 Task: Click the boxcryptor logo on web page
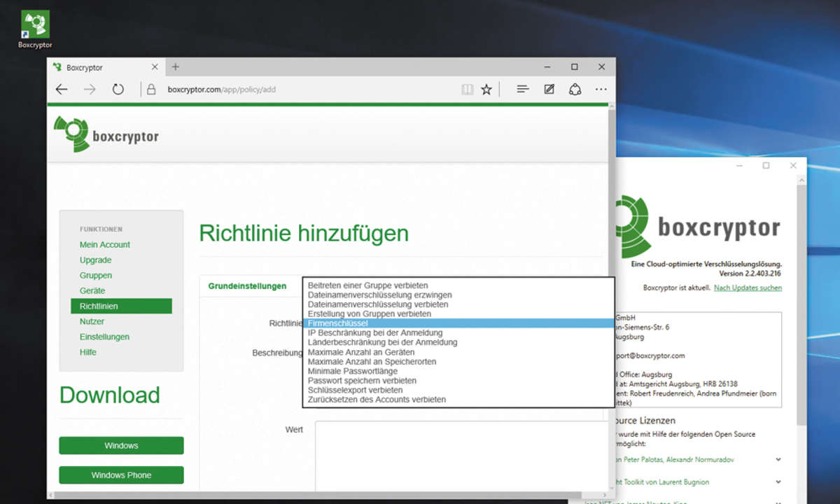[106, 134]
